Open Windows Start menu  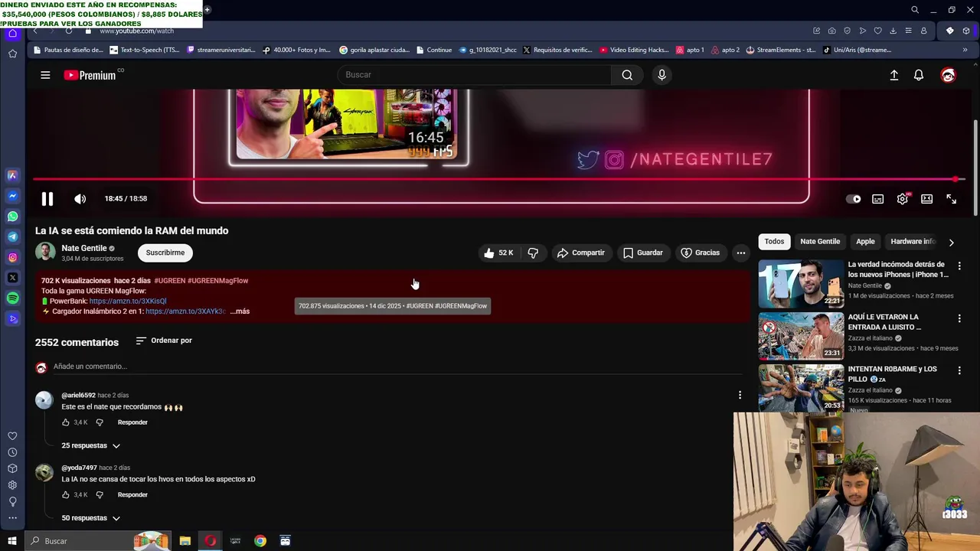(x=12, y=541)
